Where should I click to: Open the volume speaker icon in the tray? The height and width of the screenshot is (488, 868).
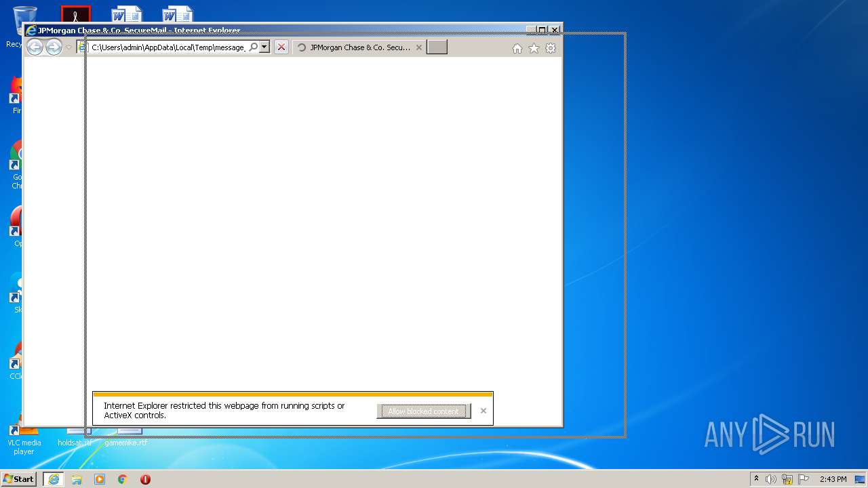[x=771, y=479]
